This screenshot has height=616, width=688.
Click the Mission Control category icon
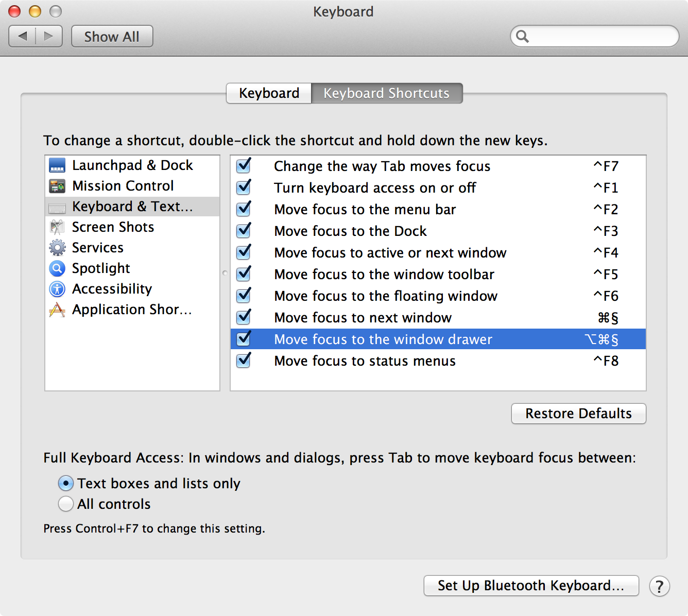[x=57, y=186]
